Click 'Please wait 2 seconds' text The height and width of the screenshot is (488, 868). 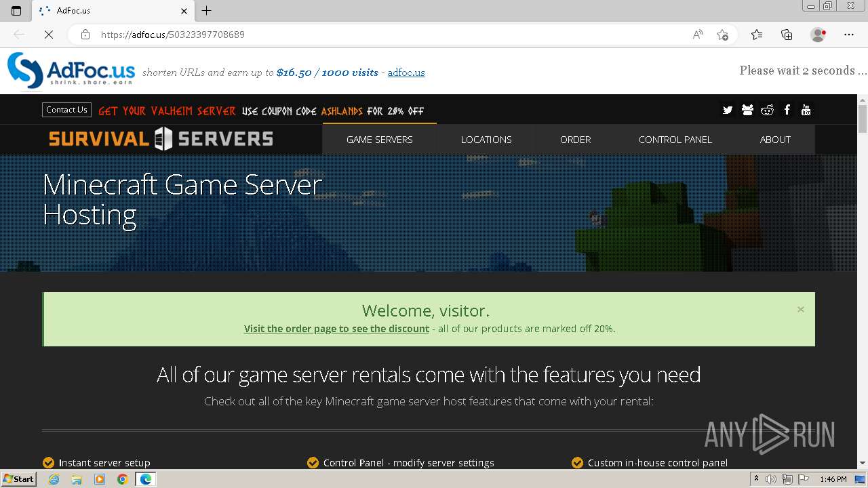tap(803, 70)
